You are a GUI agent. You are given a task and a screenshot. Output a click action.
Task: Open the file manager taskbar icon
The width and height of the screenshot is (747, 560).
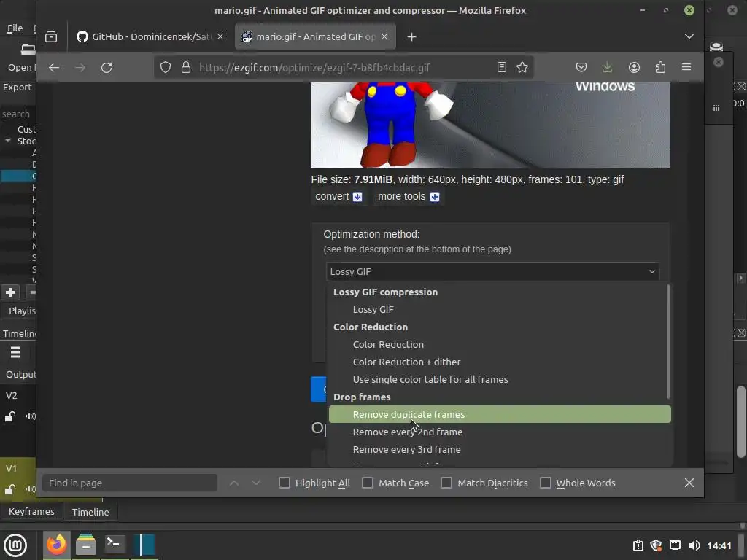pyautogui.click(x=86, y=545)
